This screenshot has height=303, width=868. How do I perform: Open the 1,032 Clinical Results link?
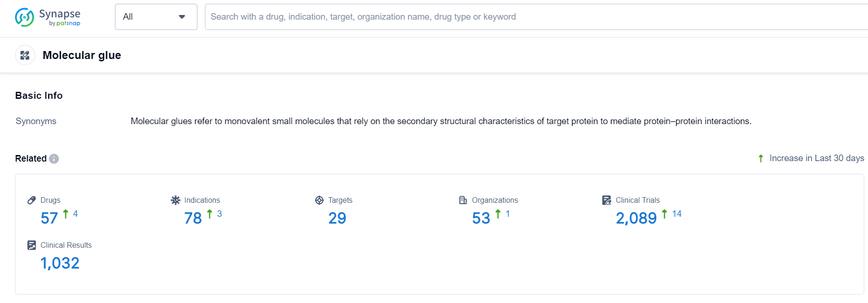(60, 263)
